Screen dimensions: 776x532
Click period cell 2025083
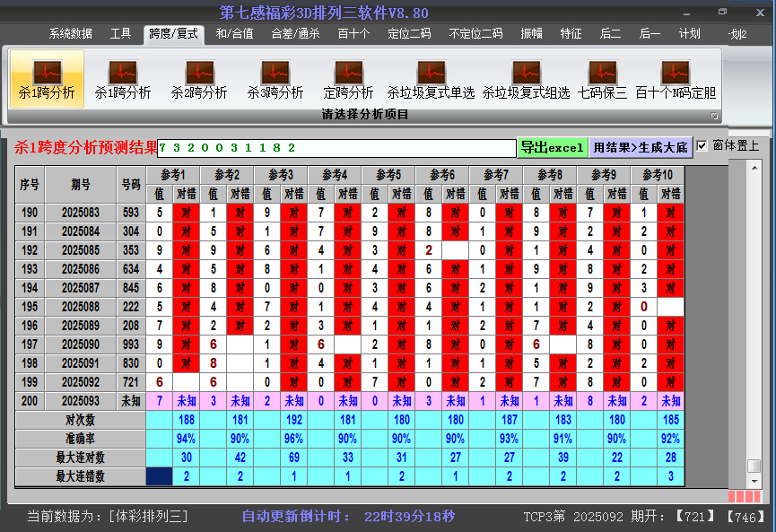[x=81, y=213]
